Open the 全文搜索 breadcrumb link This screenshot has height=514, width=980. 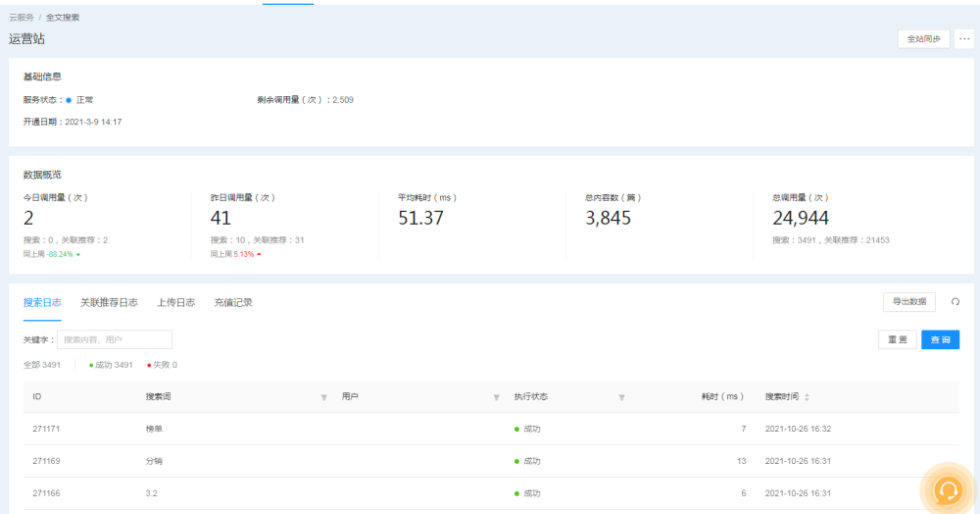point(63,18)
